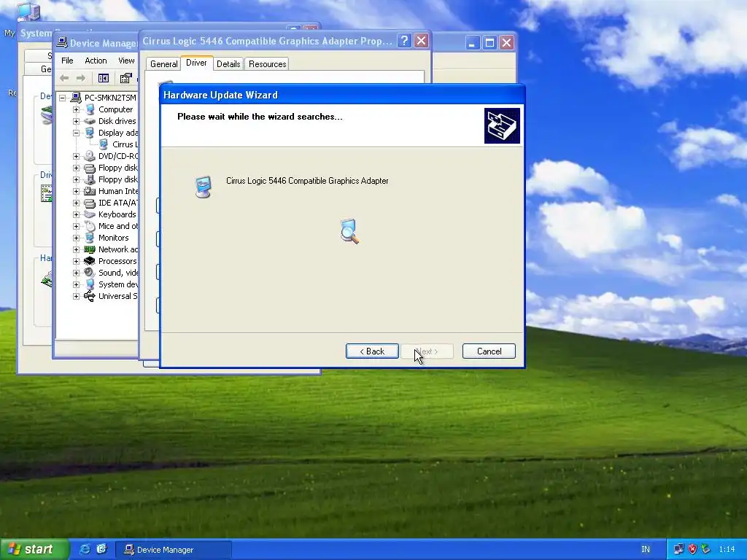Expand the Disk drives node
Viewport: 747px width, 560px height.
point(76,121)
